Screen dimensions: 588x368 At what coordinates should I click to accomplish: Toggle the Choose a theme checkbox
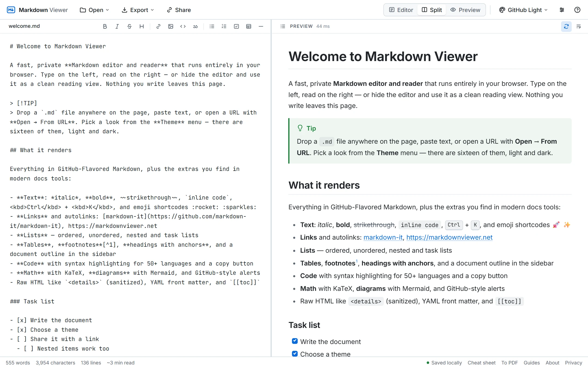295,354
